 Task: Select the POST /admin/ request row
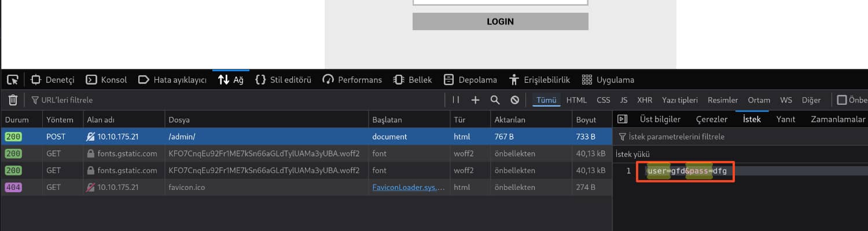tap(306, 137)
